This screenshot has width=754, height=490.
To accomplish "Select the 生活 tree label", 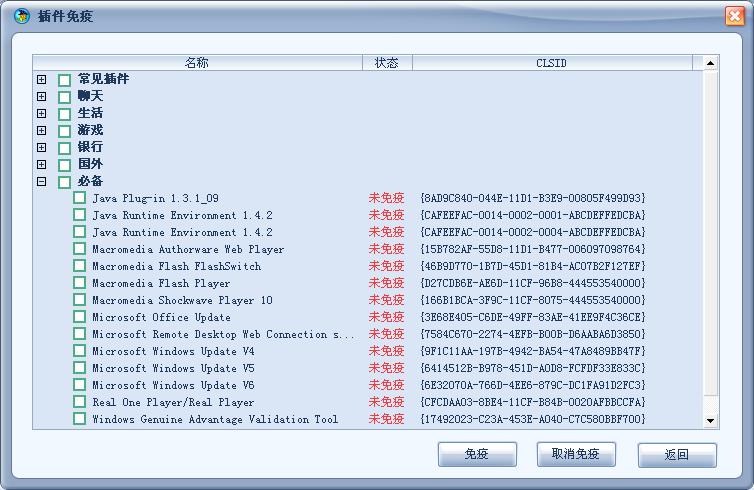I will pos(90,113).
